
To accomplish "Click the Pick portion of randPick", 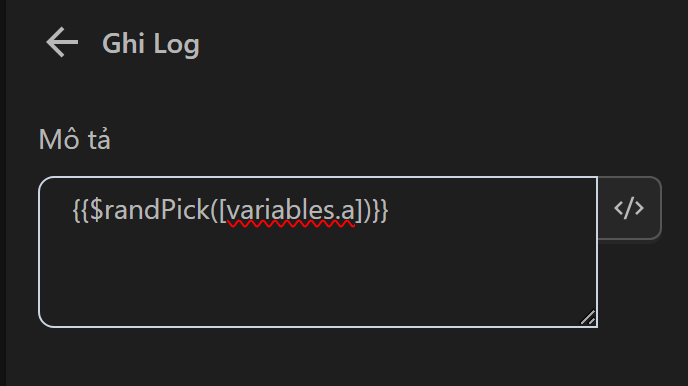I will [x=186, y=210].
